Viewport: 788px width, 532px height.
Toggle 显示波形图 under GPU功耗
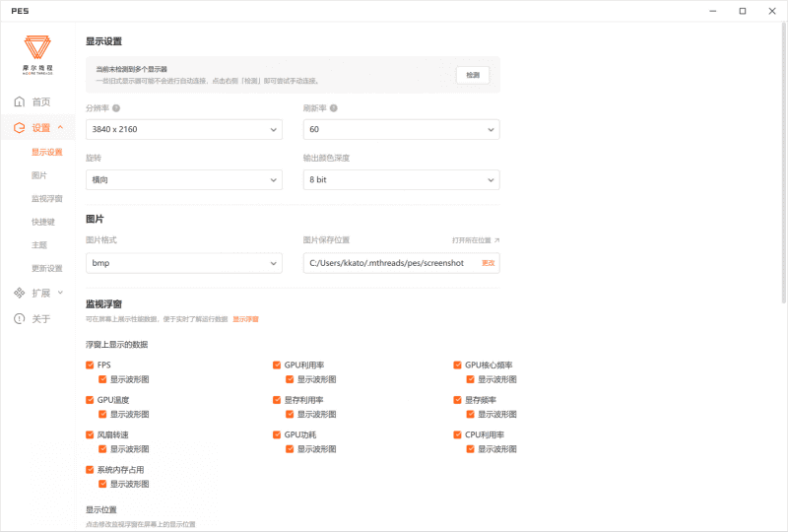click(290, 448)
